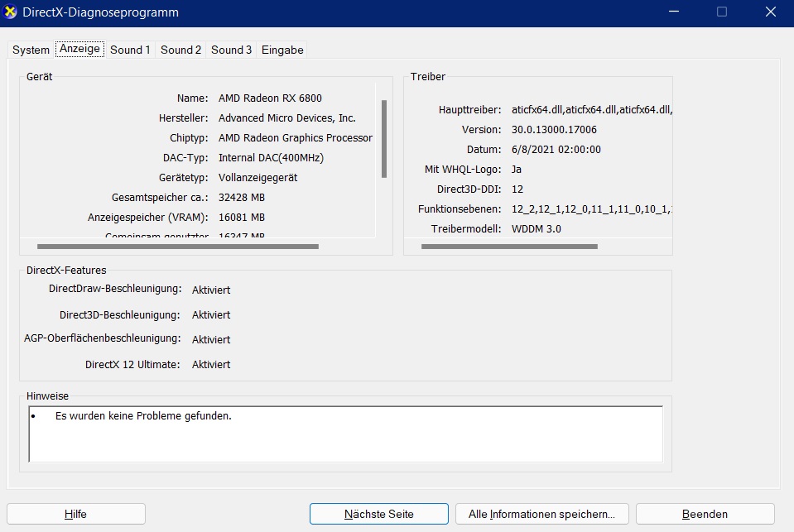Click the 16081 MB VRAM value

click(242, 217)
